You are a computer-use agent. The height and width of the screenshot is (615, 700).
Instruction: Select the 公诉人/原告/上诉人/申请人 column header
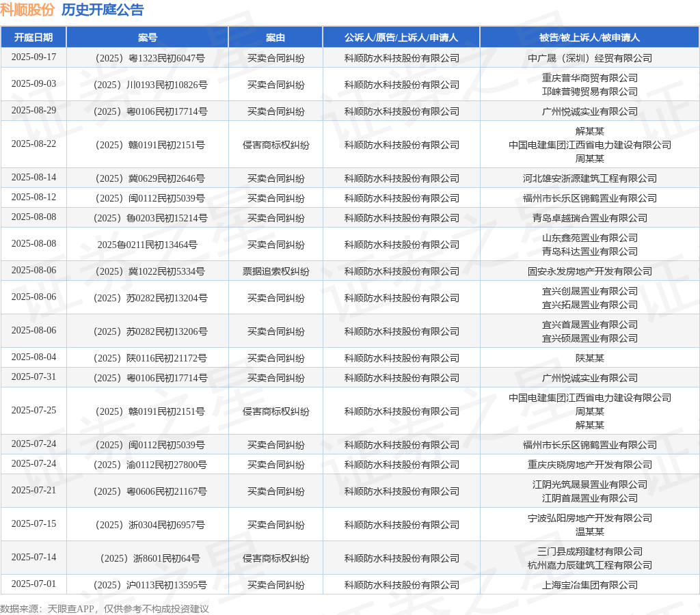tap(401, 38)
